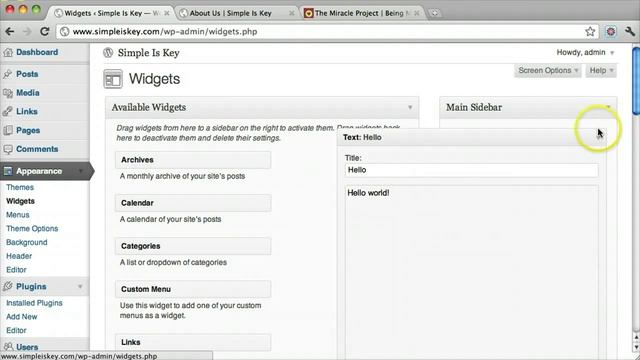Collapse the Appearance menu arrow

tap(80, 171)
